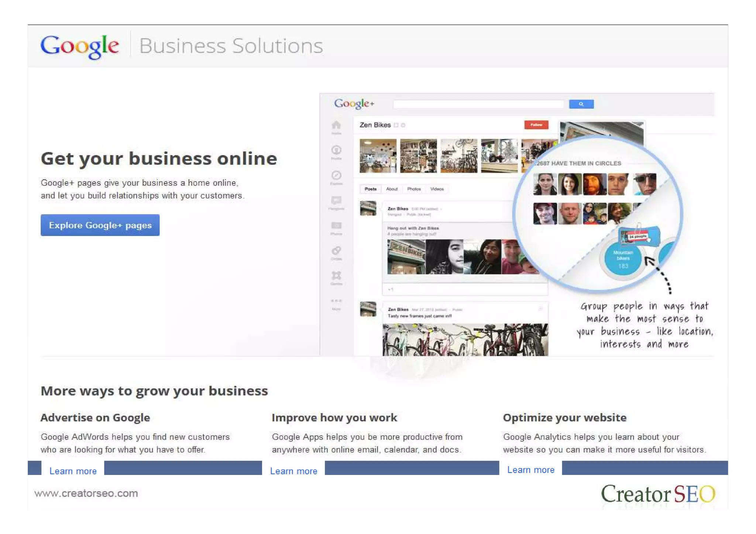Open Learn more under Optimize your website
756x534 pixels.
click(530, 470)
